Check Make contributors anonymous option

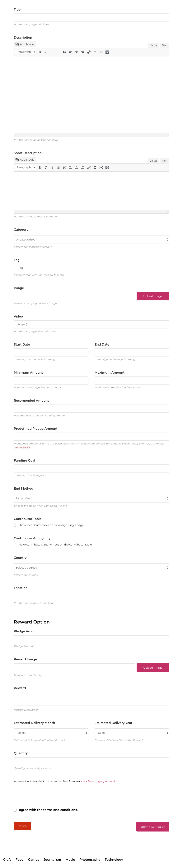tap(15, 545)
